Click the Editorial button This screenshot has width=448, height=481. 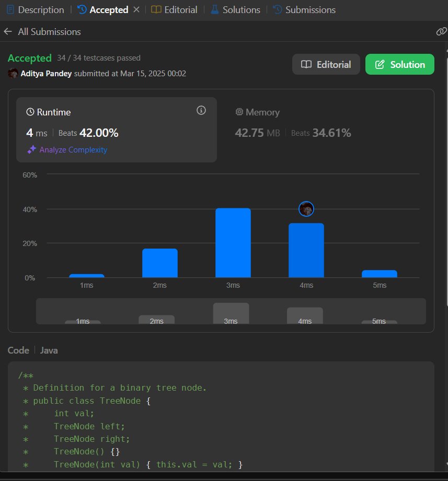[326, 64]
